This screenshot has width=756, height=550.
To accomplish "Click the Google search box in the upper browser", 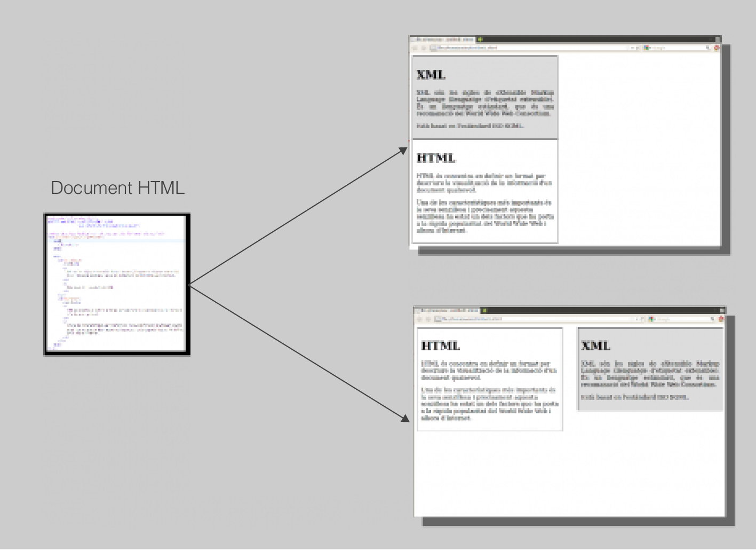I will (678, 48).
